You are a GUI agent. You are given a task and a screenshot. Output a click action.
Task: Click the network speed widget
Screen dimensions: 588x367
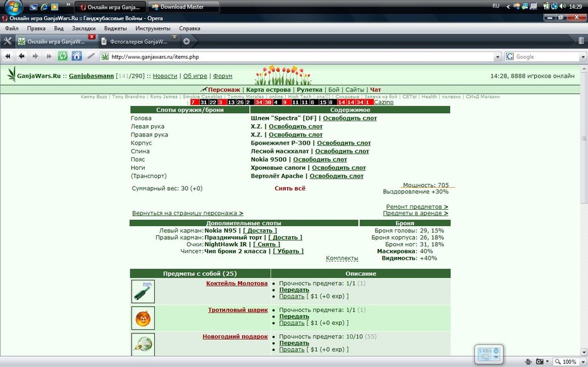point(489,354)
